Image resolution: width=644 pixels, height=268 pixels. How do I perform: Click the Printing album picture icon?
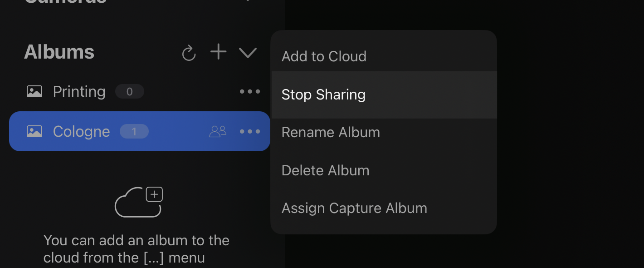point(34,92)
